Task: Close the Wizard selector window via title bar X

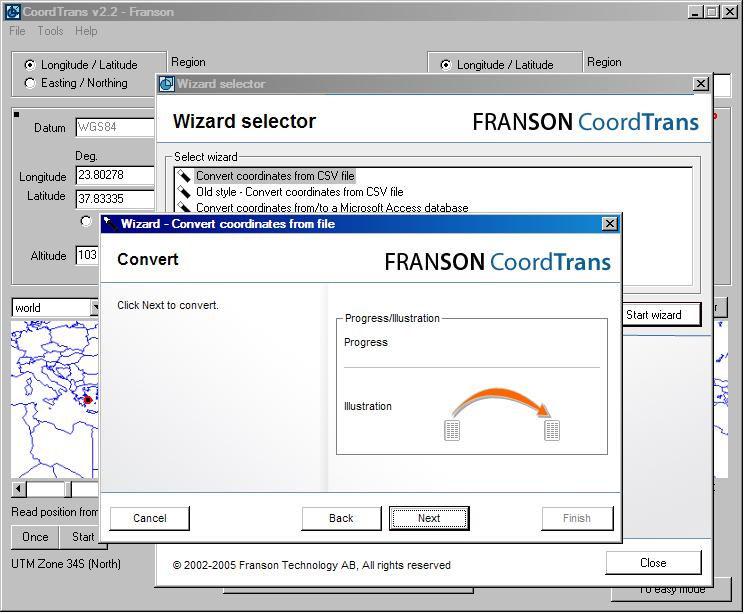Action: click(x=701, y=84)
